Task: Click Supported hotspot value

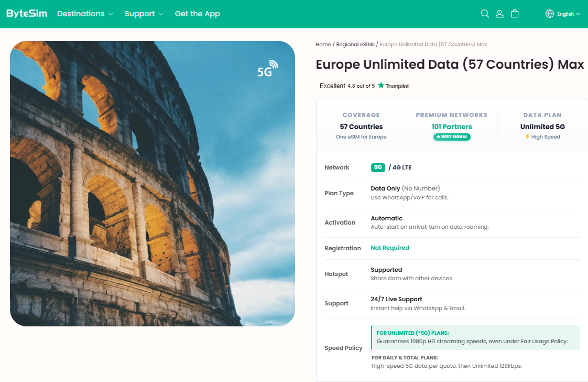Action: pos(386,270)
